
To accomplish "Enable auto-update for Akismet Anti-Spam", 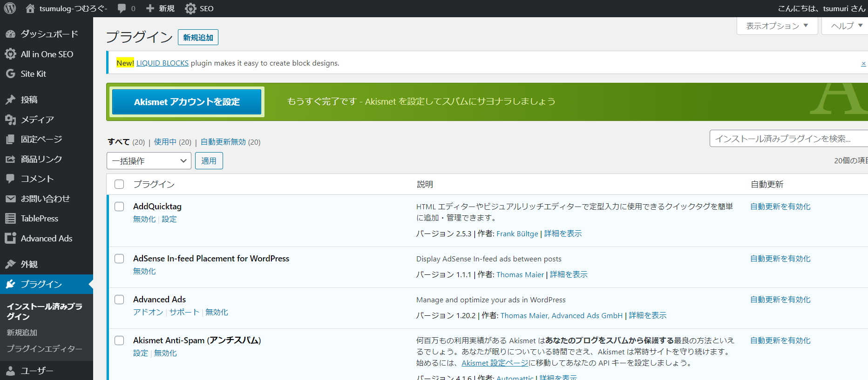I will coord(780,340).
